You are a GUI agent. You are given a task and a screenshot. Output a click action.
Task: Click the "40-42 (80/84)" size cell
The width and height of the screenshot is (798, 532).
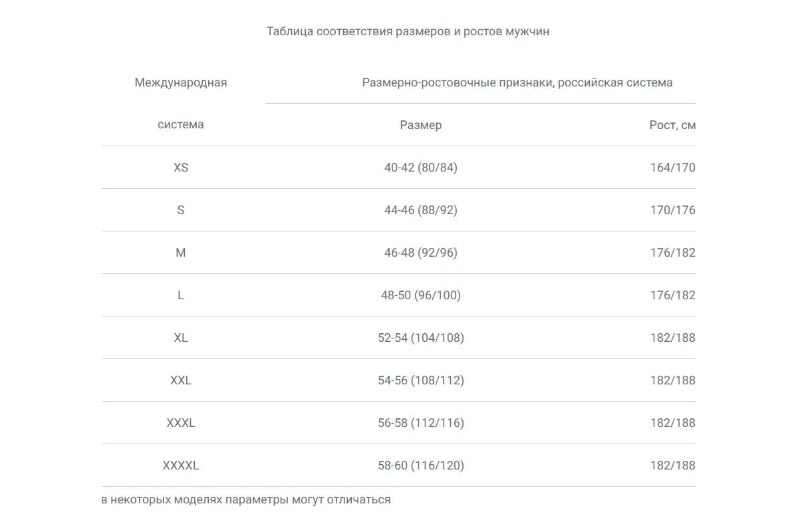[420, 168]
